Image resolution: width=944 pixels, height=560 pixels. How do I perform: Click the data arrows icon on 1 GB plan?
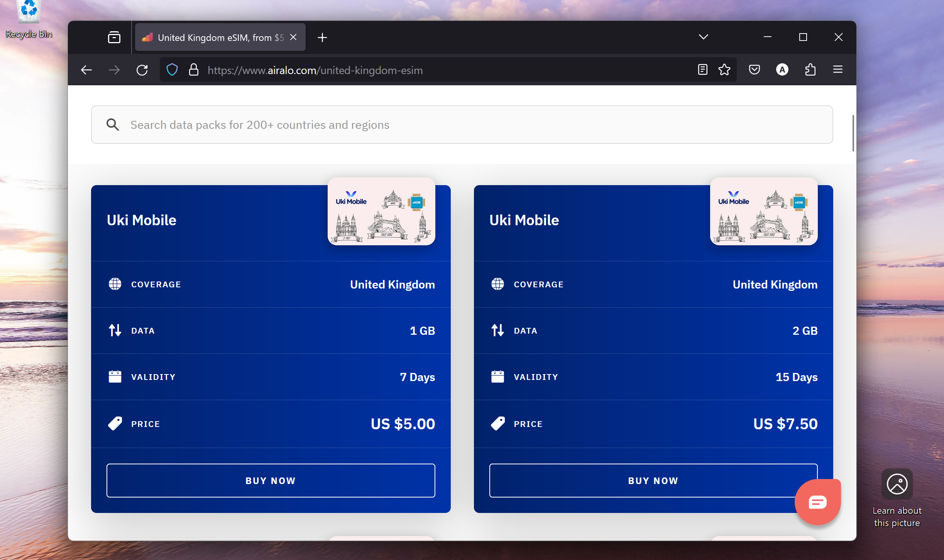point(115,330)
